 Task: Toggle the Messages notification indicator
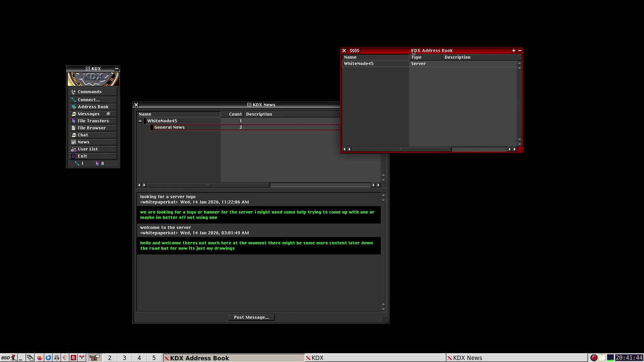tap(108, 114)
